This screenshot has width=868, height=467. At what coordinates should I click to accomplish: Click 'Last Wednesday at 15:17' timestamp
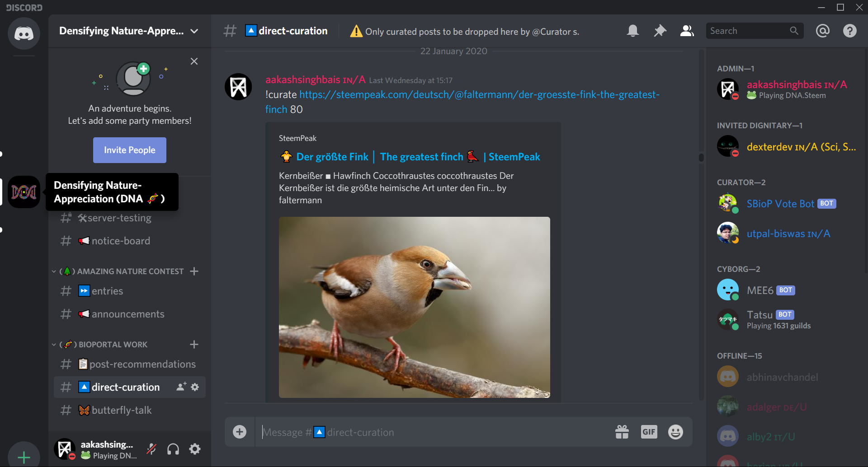(x=410, y=80)
